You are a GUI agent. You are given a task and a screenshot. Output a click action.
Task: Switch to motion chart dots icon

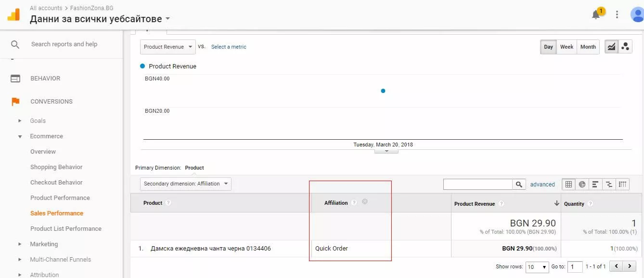625,47
